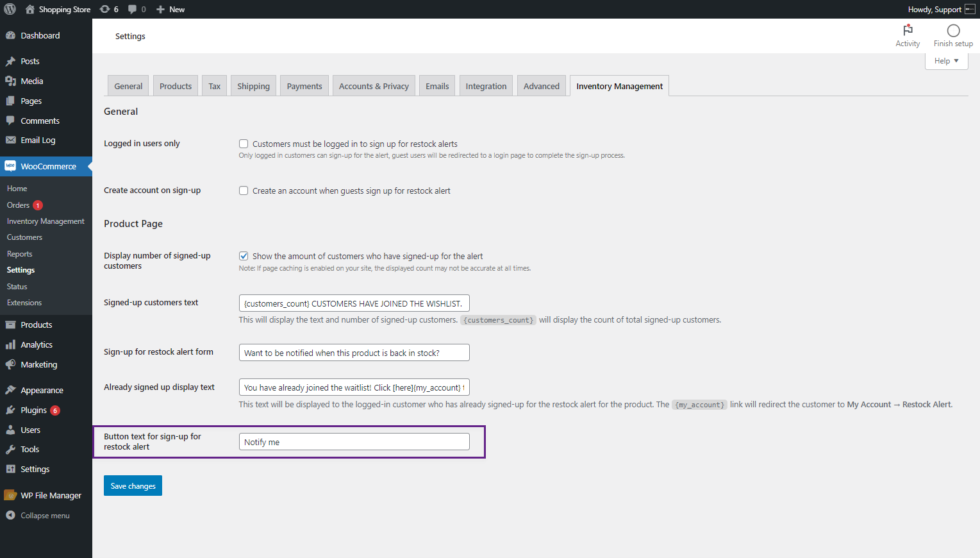This screenshot has width=980, height=558.
Task: Click the Tools wrench icon
Action: point(10,449)
